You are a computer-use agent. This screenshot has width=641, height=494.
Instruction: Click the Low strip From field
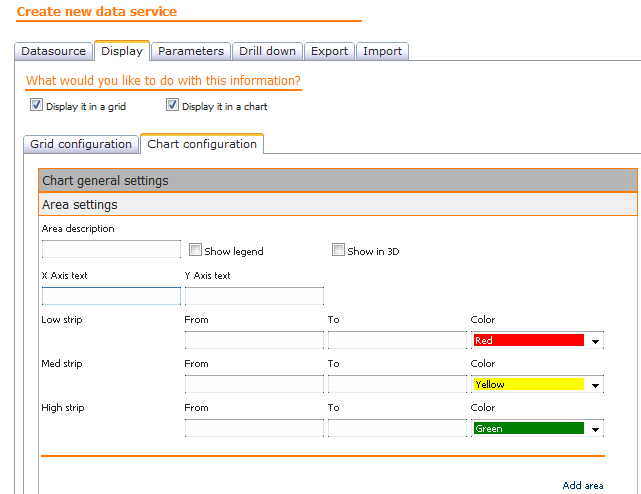(254, 340)
